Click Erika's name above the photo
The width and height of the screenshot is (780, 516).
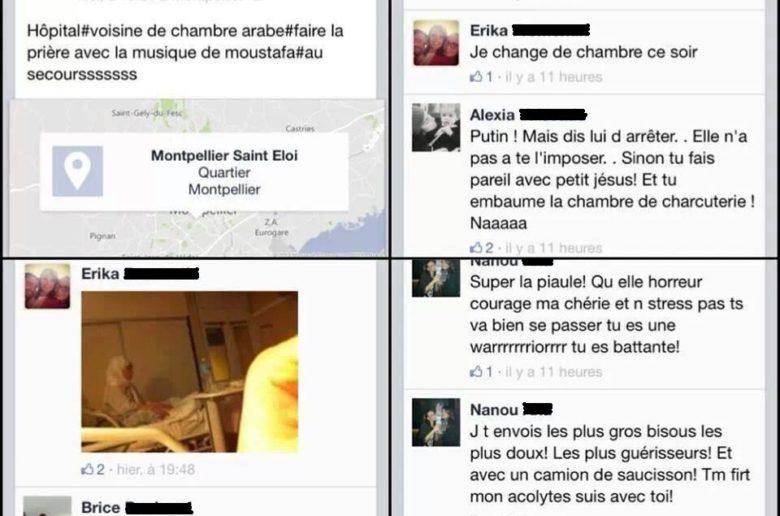(100, 274)
